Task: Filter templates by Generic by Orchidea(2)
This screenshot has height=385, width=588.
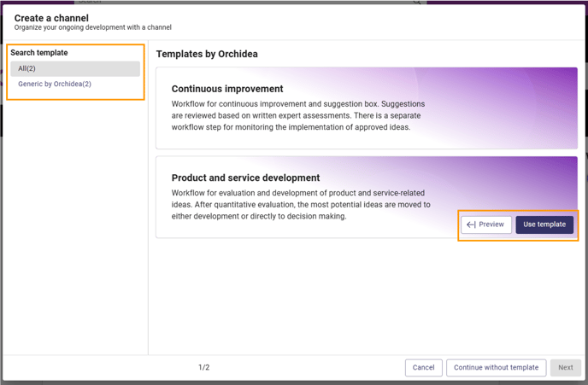Action: [55, 84]
